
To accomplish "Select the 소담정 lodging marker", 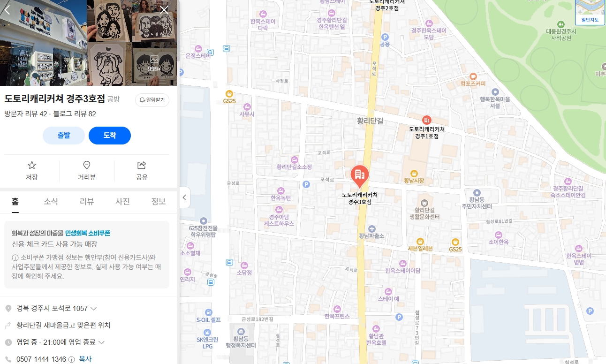I will [244, 265].
